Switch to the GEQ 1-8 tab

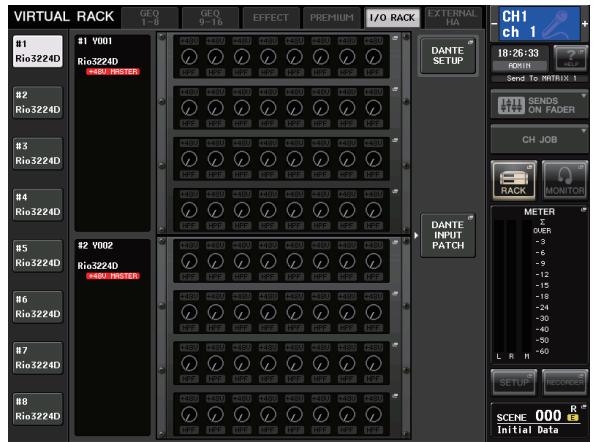(150, 18)
